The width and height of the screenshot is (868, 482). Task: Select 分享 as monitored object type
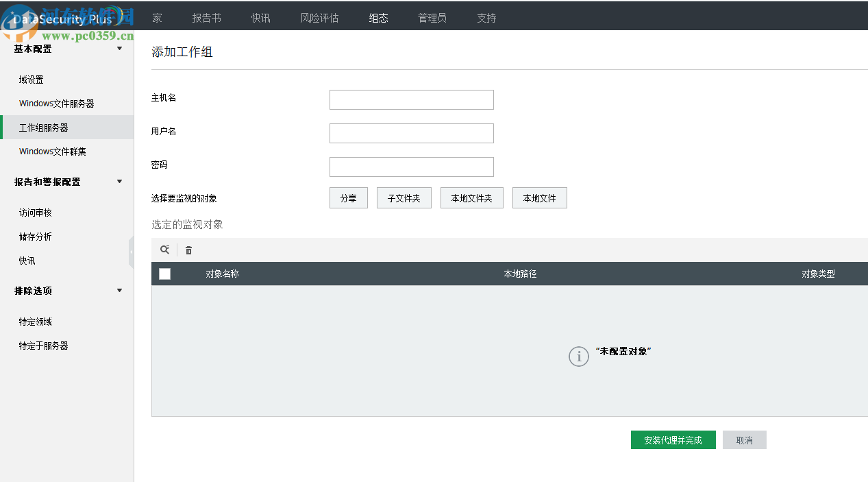[348, 197]
